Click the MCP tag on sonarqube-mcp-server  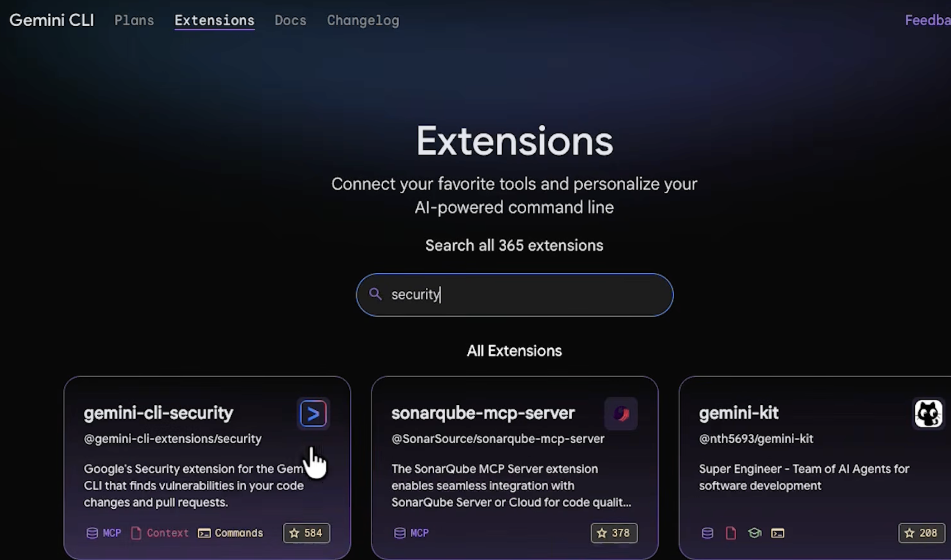pyautogui.click(x=411, y=533)
